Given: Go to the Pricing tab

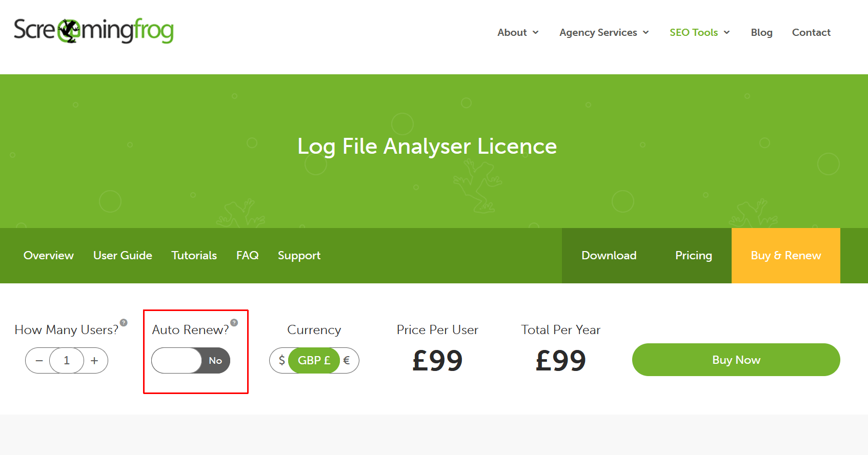Looking at the screenshot, I should point(693,255).
